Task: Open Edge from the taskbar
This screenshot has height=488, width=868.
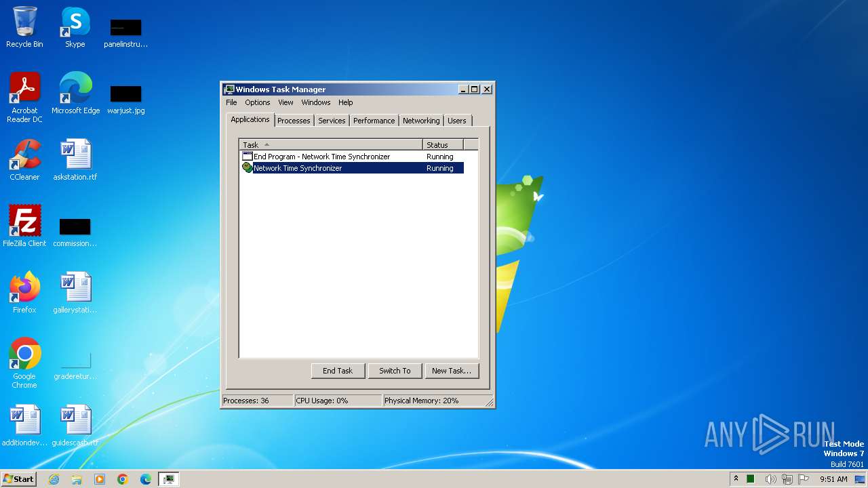Action: (x=146, y=479)
